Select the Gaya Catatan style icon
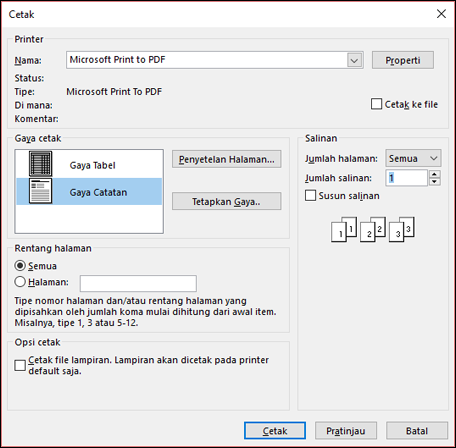Screen dimensions: 456x448 click(x=40, y=191)
